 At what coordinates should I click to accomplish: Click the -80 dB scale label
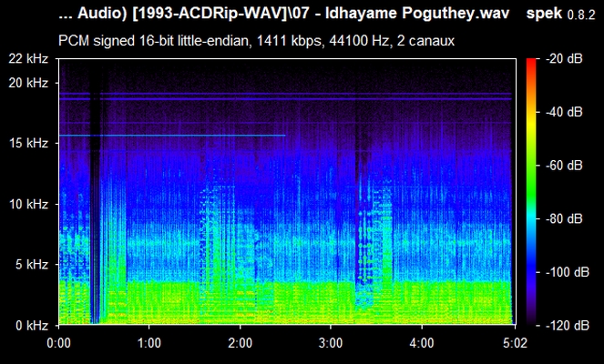(x=564, y=219)
